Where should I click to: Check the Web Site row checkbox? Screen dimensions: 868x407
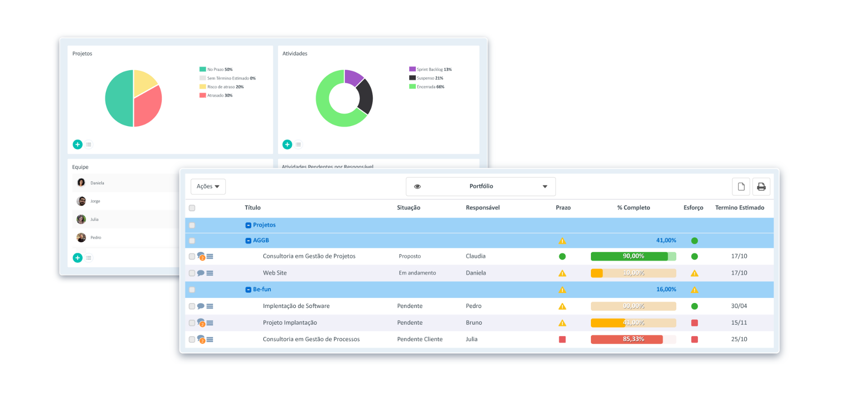pos(192,273)
